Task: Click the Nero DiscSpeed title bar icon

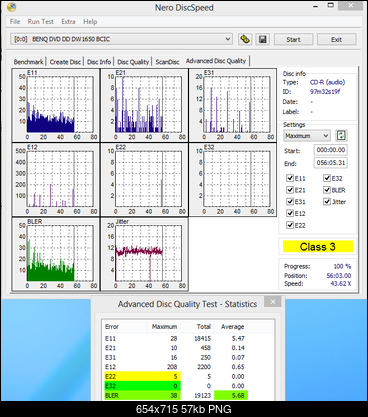Action: [12, 7]
